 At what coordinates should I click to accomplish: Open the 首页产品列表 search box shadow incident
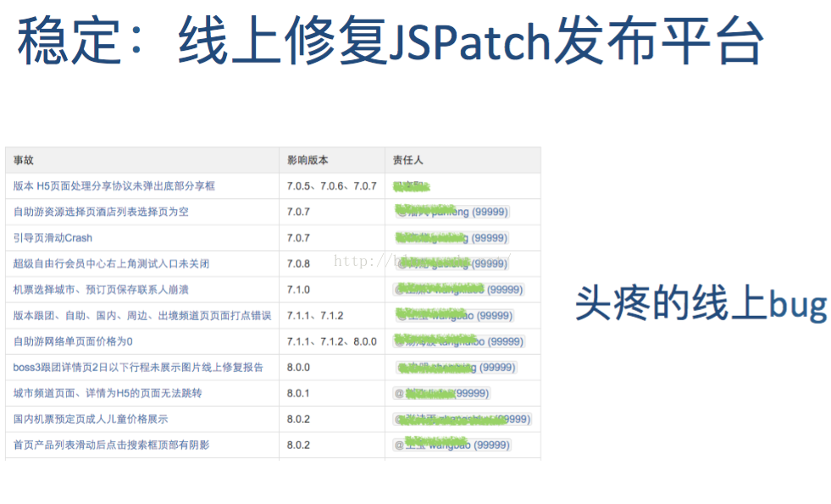(x=111, y=445)
